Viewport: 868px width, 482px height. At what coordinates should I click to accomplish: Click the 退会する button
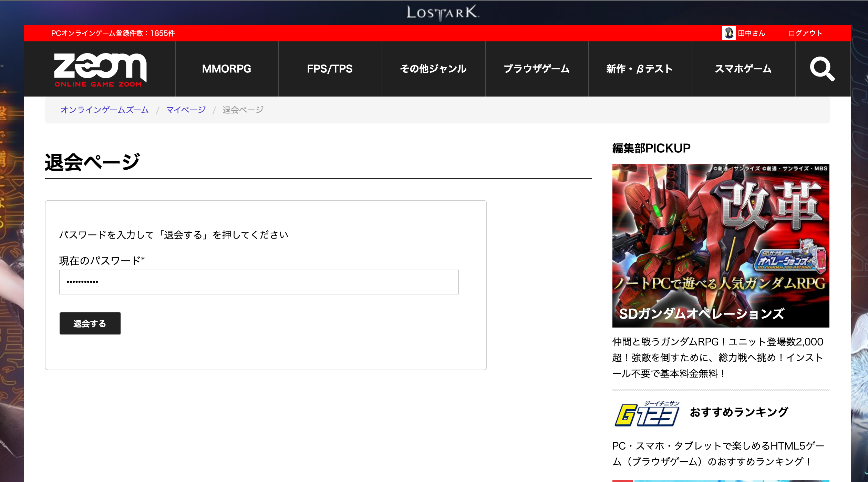click(x=90, y=323)
